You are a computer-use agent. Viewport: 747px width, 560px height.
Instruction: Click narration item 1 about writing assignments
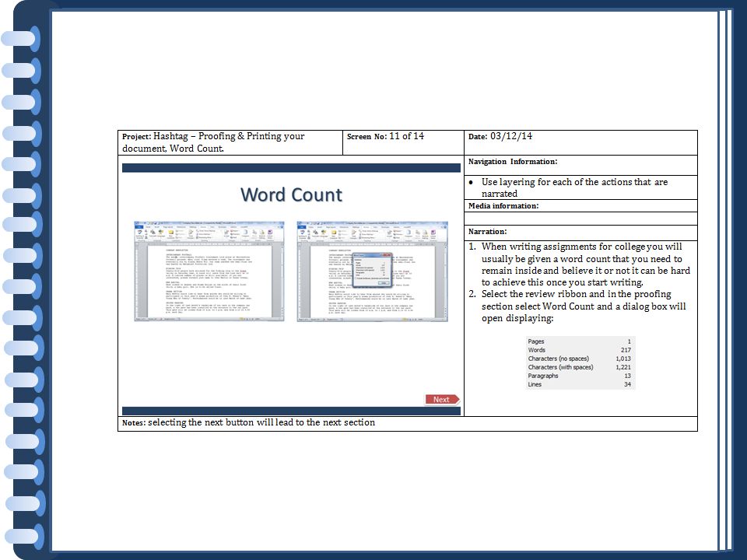(x=580, y=264)
